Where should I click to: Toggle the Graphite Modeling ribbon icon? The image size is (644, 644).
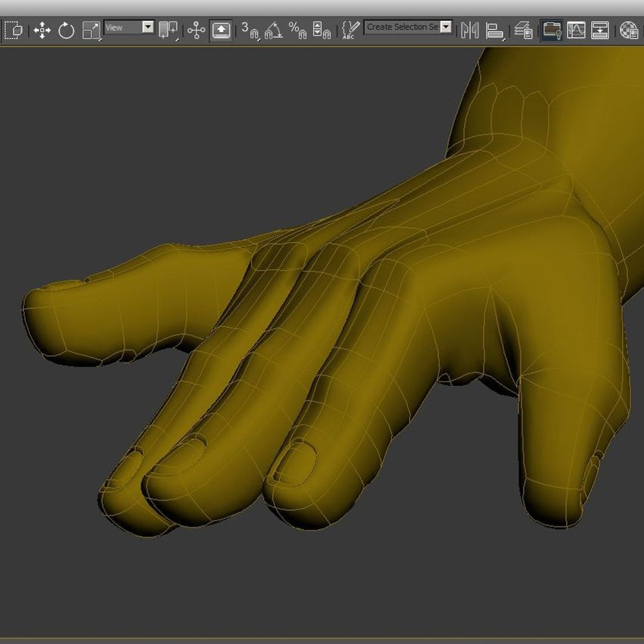pyautogui.click(x=552, y=30)
